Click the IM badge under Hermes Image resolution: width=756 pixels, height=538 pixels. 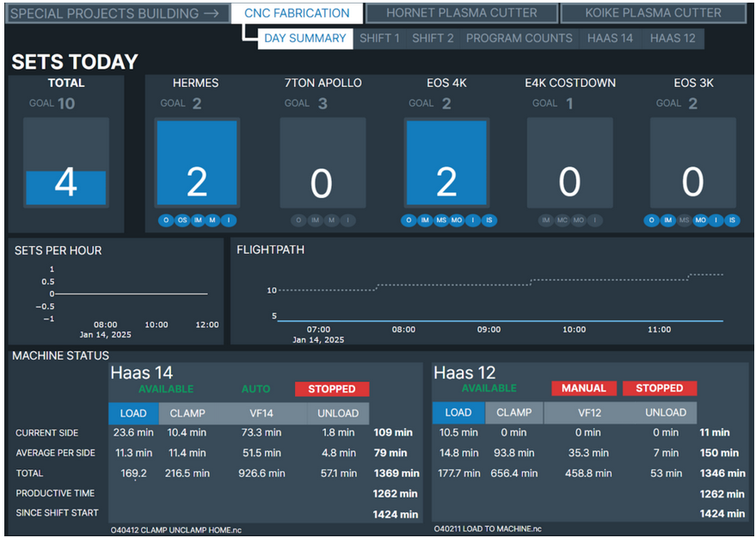pyautogui.click(x=198, y=220)
